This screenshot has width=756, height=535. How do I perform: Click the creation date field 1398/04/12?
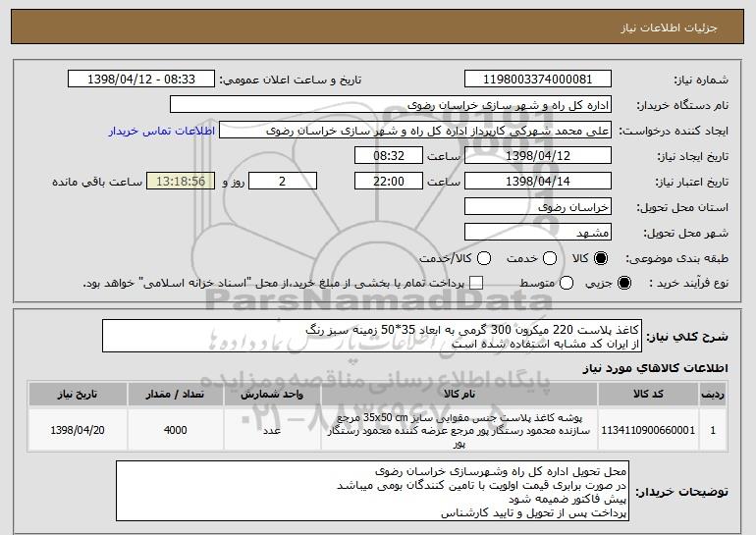coord(538,156)
